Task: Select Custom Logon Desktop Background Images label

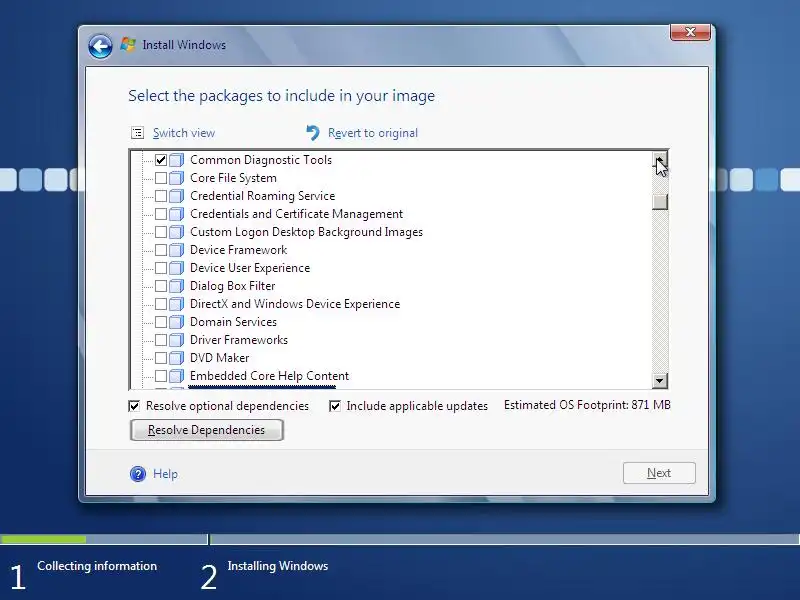Action: click(306, 232)
